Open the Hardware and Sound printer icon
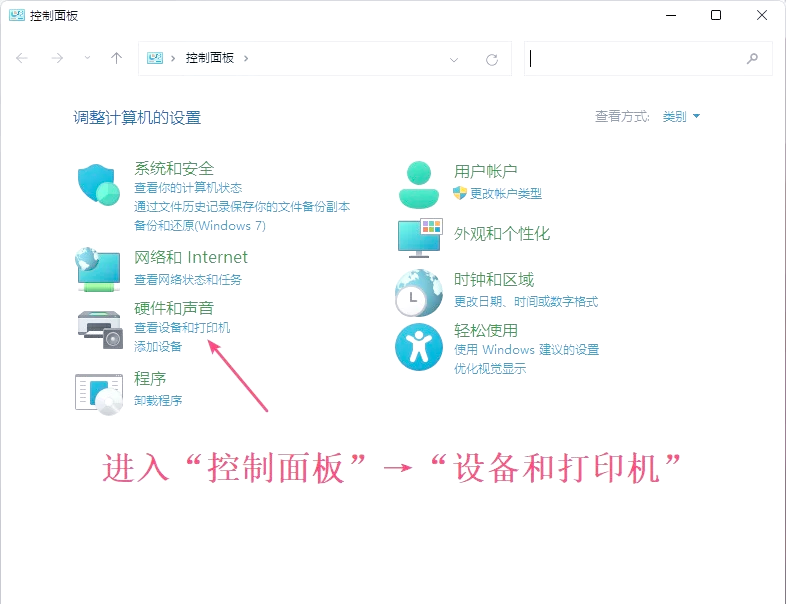 100,329
